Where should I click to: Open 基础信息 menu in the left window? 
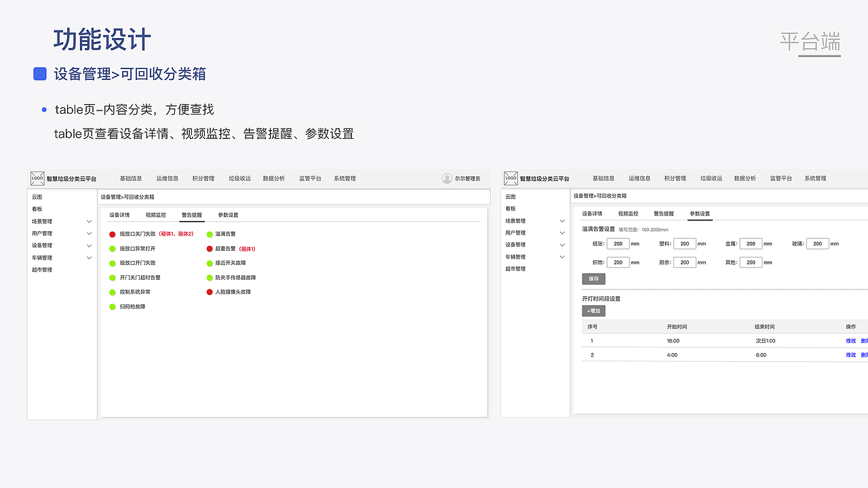(x=131, y=178)
